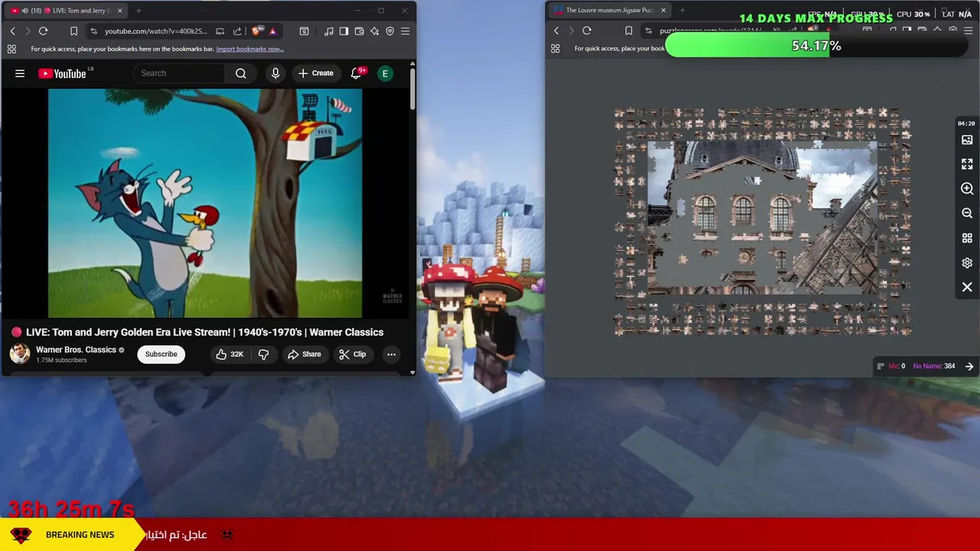Start voice search with the microphone icon
This screenshot has height=551, width=980.
[x=276, y=73]
